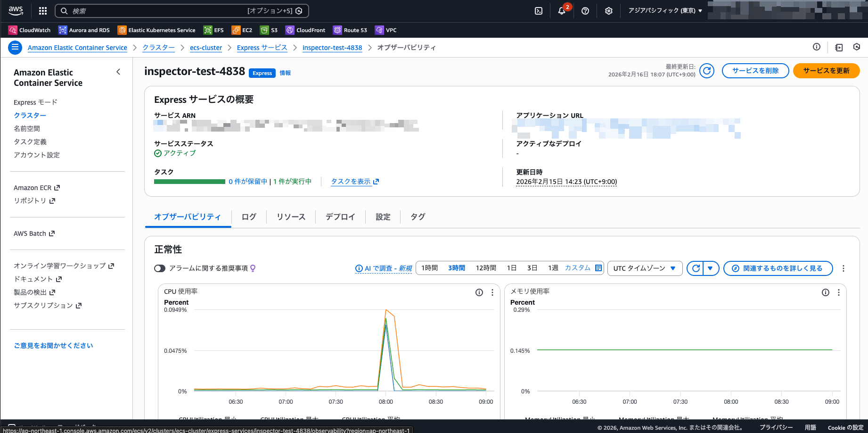Open the アジアパシフィック (東京) region selector
This screenshot has height=433, width=868.
[665, 11]
